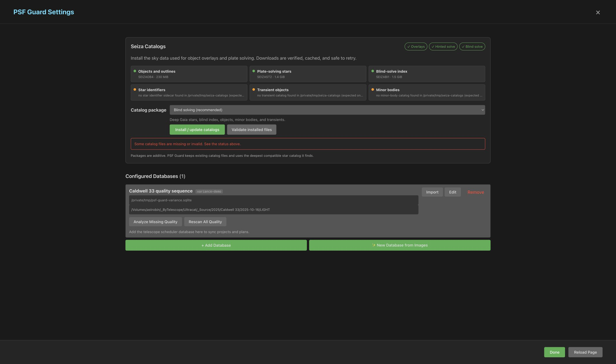Click the Configured Databases (1) heading
Image resolution: width=616 pixels, height=364 pixels.
click(155, 176)
